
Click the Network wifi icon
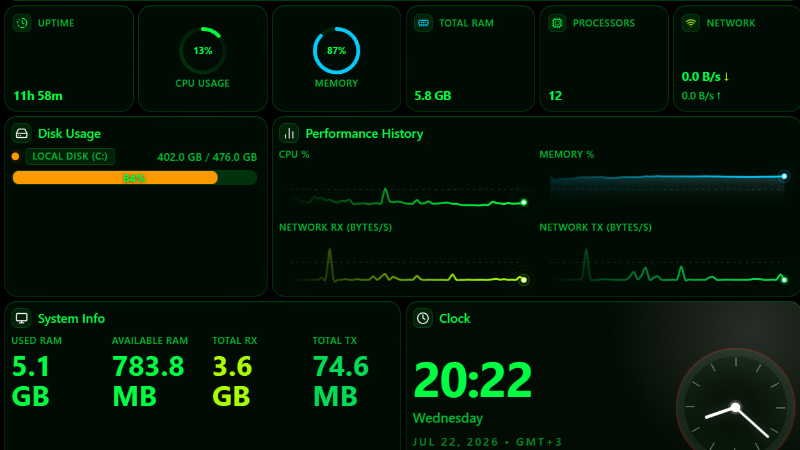click(x=691, y=23)
